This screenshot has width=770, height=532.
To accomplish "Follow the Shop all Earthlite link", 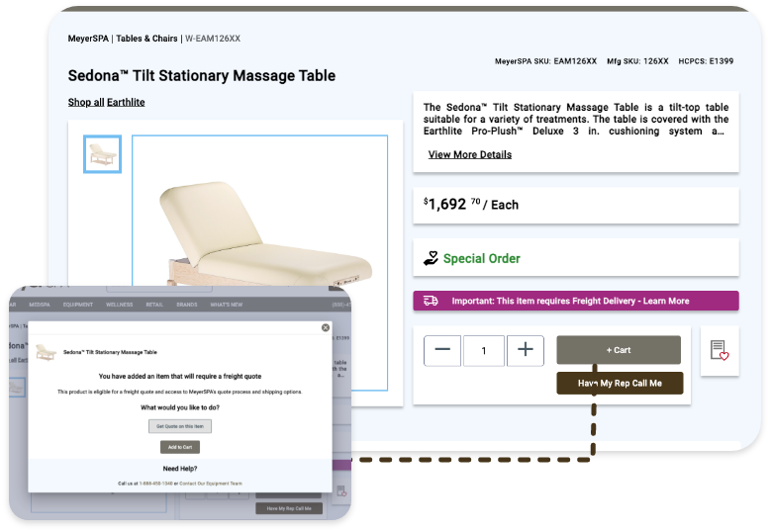I will click(106, 102).
